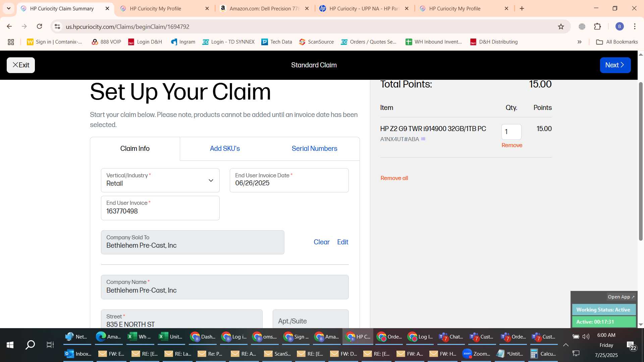
Task: Open the Edge Ama... taskbar item
Action: pos(108,337)
